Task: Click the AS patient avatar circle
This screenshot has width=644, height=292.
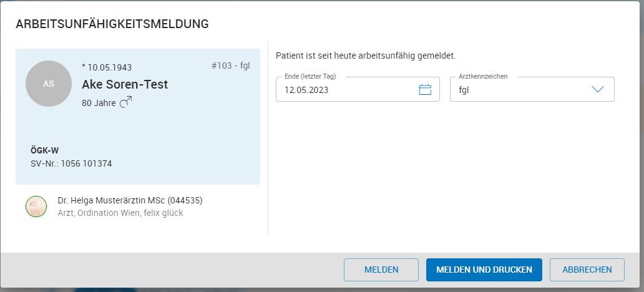Action: pos(49,84)
